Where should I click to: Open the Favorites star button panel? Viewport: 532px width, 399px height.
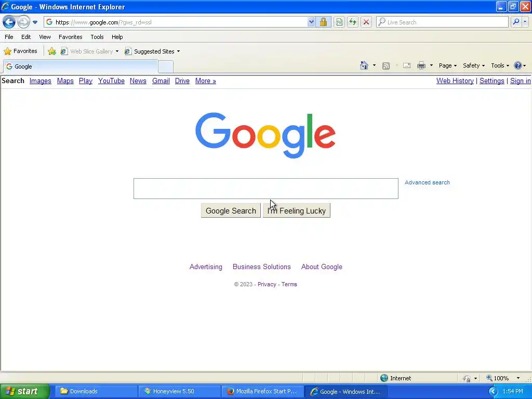coord(21,51)
